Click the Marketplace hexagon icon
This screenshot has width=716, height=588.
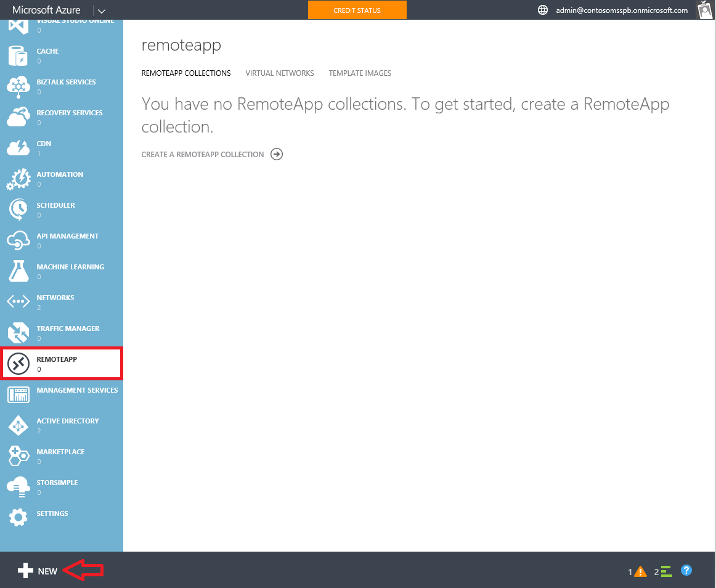(18, 456)
